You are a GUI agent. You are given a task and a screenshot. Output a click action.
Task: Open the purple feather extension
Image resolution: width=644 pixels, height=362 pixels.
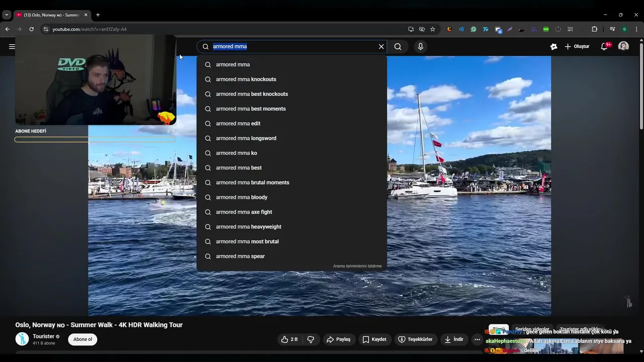[x=510, y=29]
